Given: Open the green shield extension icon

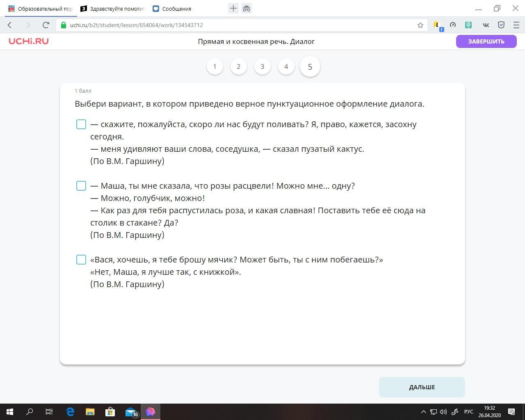Looking at the screenshot, I should pyautogui.click(x=468, y=25).
